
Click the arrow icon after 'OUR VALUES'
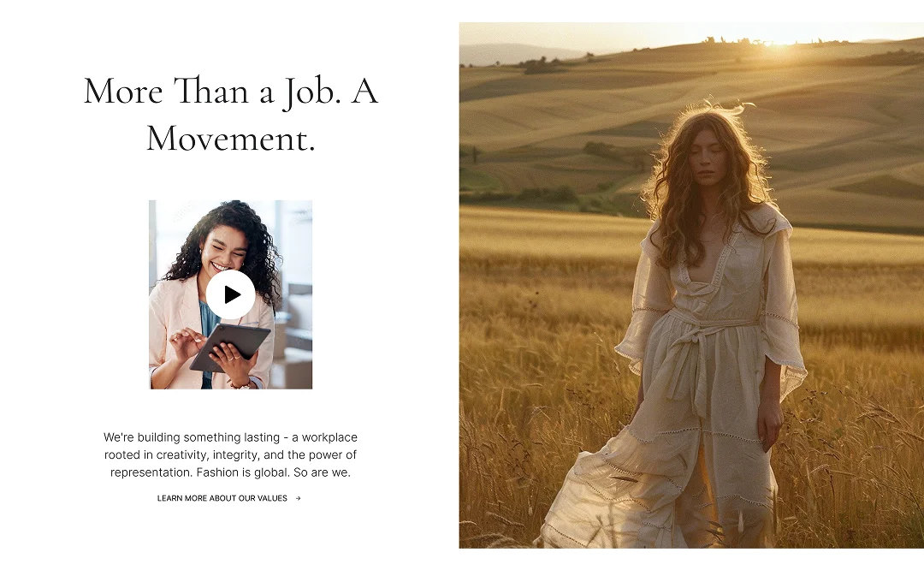tap(299, 499)
